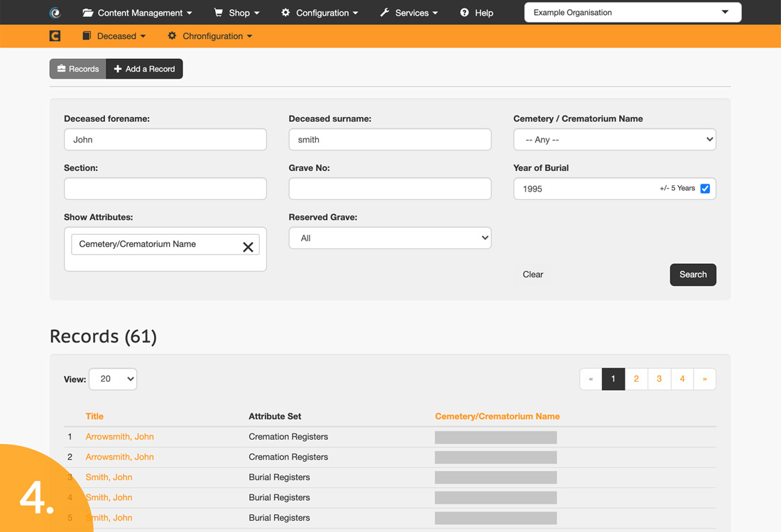Click Add a Record button
This screenshot has height=532, width=781.
(x=144, y=69)
